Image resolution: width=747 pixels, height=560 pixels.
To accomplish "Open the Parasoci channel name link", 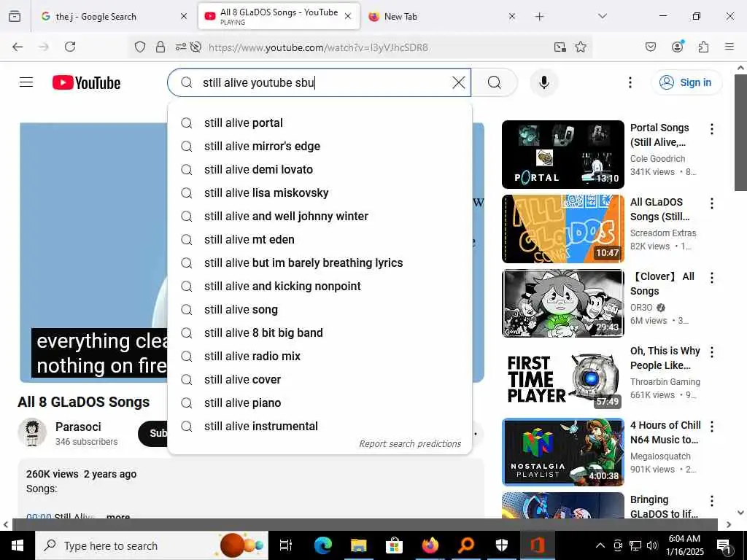I will [78, 427].
